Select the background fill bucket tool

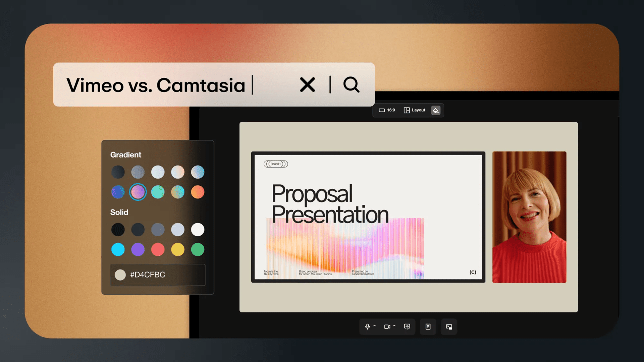click(x=436, y=110)
